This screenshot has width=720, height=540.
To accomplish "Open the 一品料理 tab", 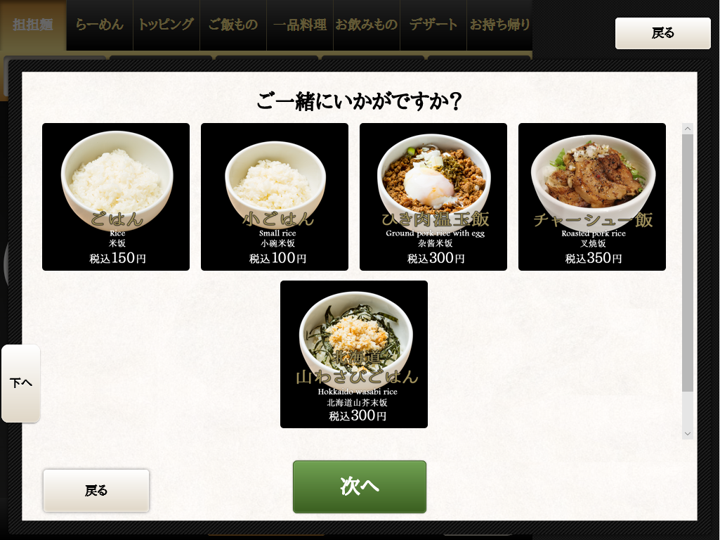I will pos(300,25).
